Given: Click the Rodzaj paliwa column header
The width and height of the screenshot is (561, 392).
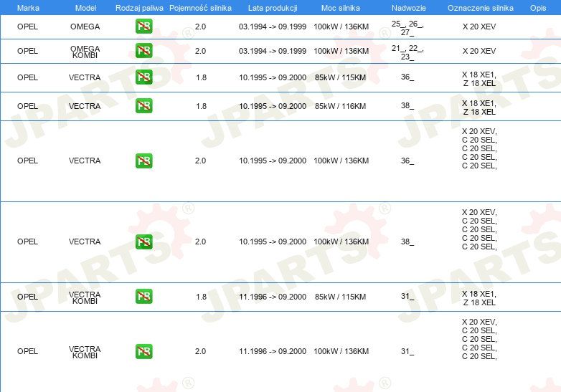Looking at the screenshot, I should pos(139,7).
